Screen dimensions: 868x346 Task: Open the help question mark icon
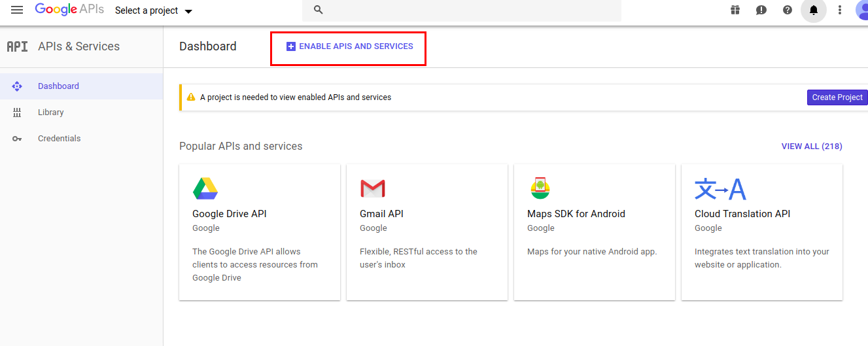tap(788, 10)
